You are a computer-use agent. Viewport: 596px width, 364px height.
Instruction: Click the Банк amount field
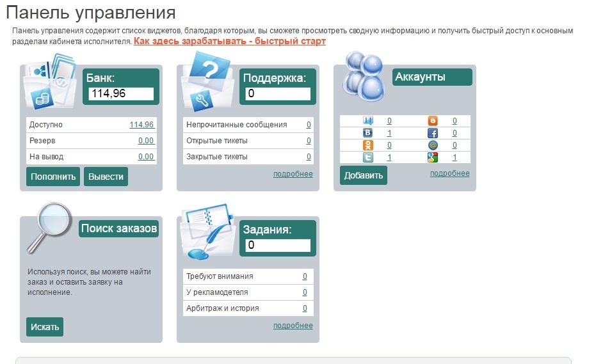[x=122, y=94]
